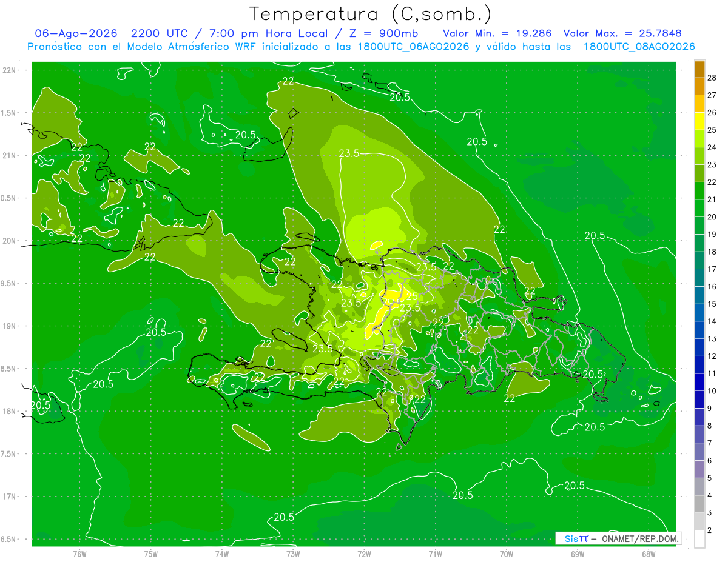Click the "21N" latitude axis label
Screen dimensions: 728x562
coord(9,155)
